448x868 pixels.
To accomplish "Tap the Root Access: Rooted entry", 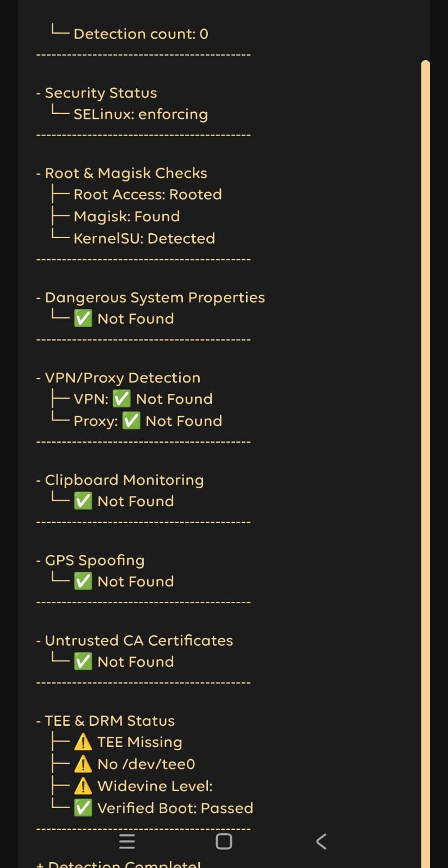I will [x=148, y=194].
